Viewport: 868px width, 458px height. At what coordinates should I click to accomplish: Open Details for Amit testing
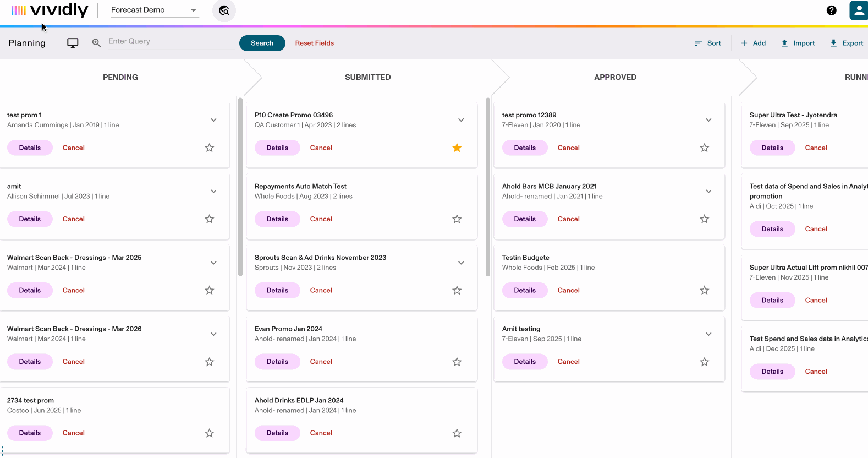point(525,362)
